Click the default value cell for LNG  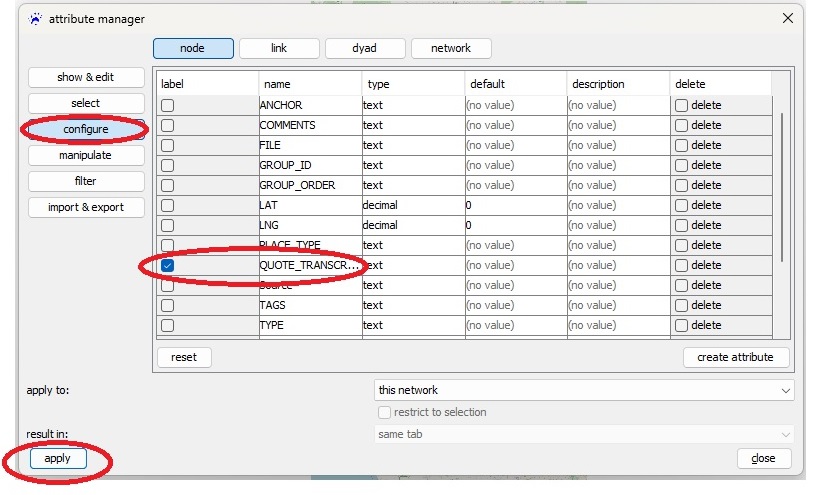coord(514,225)
